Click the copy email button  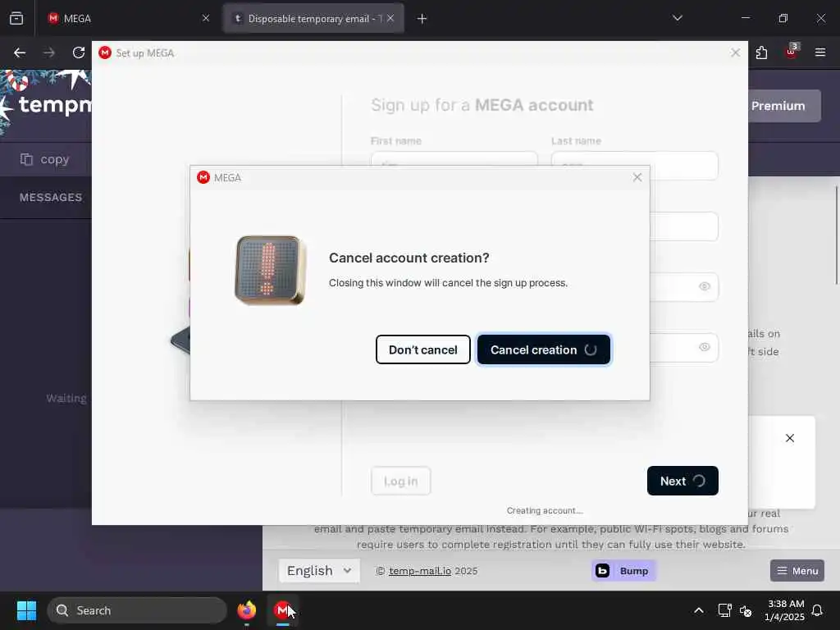click(x=46, y=159)
